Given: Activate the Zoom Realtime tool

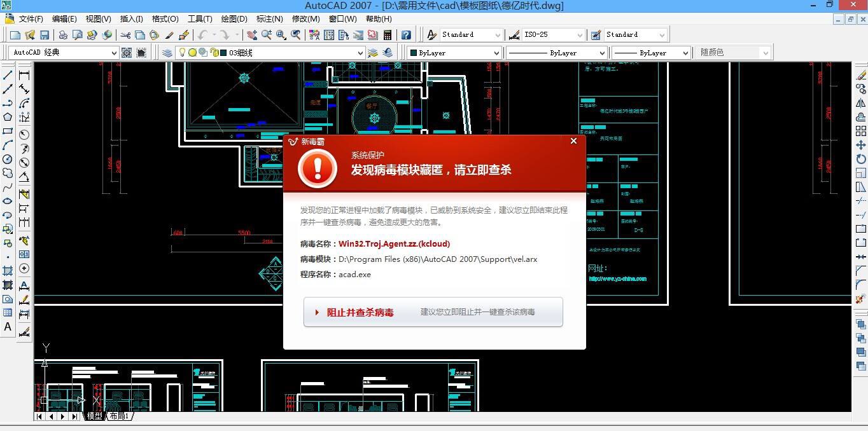Looking at the screenshot, I should [267, 35].
